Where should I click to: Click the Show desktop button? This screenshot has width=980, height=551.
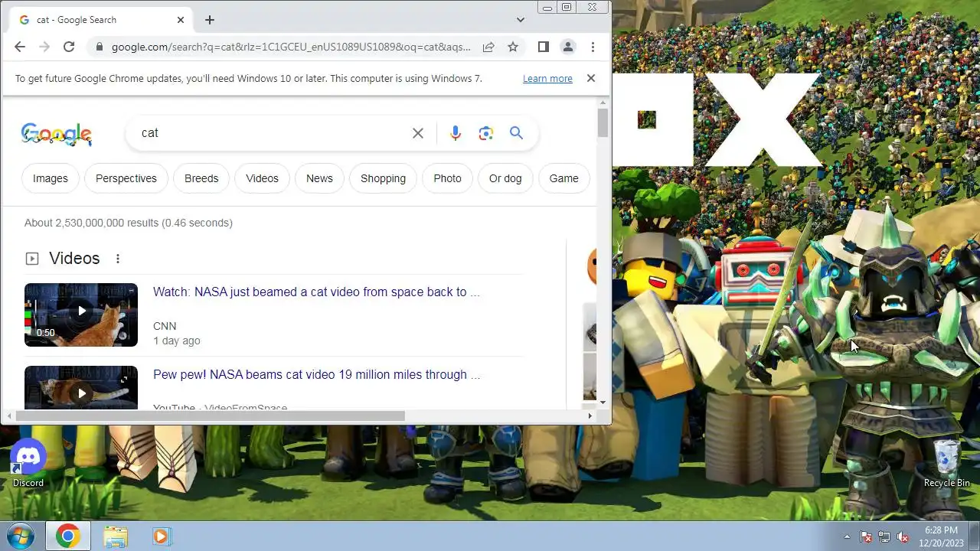(975, 536)
